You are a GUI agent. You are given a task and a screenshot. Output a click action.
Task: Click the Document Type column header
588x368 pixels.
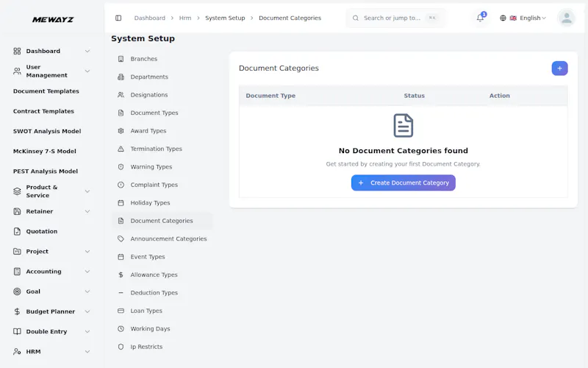pyautogui.click(x=270, y=96)
